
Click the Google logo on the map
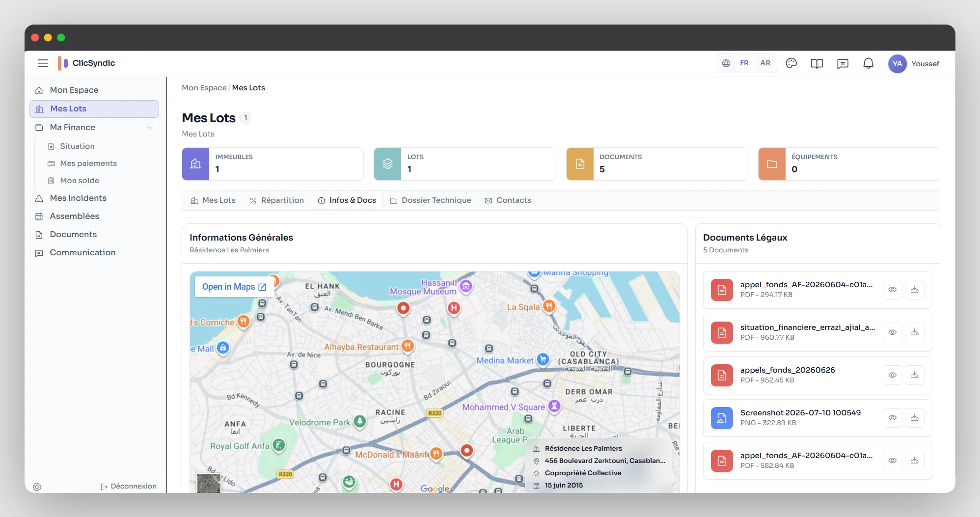click(435, 489)
